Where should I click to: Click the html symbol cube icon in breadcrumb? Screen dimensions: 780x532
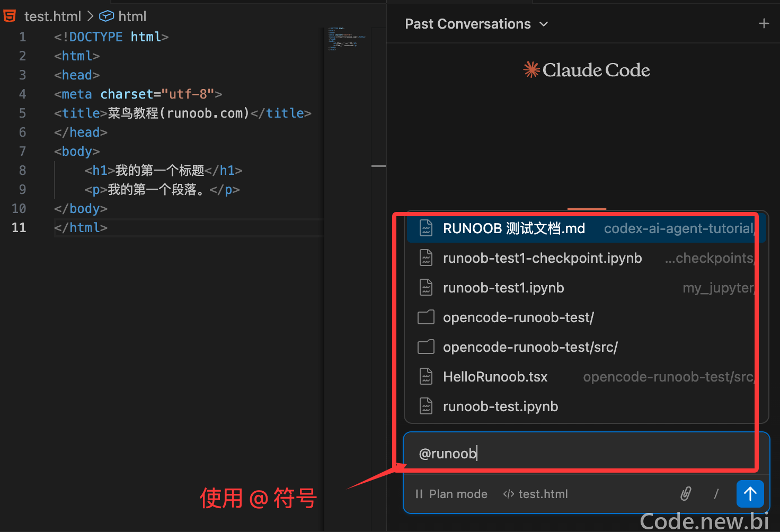pyautogui.click(x=107, y=16)
